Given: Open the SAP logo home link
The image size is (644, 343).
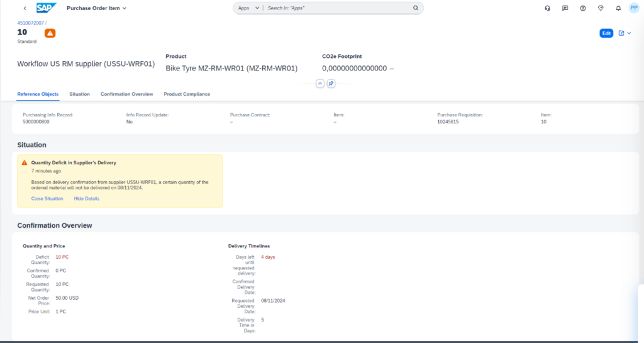Looking at the screenshot, I should [45, 8].
